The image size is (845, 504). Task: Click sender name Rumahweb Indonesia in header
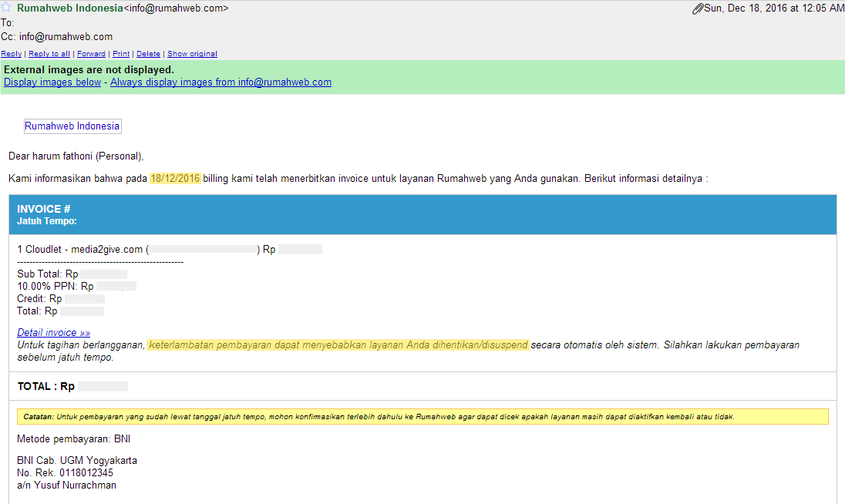pyautogui.click(x=69, y=8)
